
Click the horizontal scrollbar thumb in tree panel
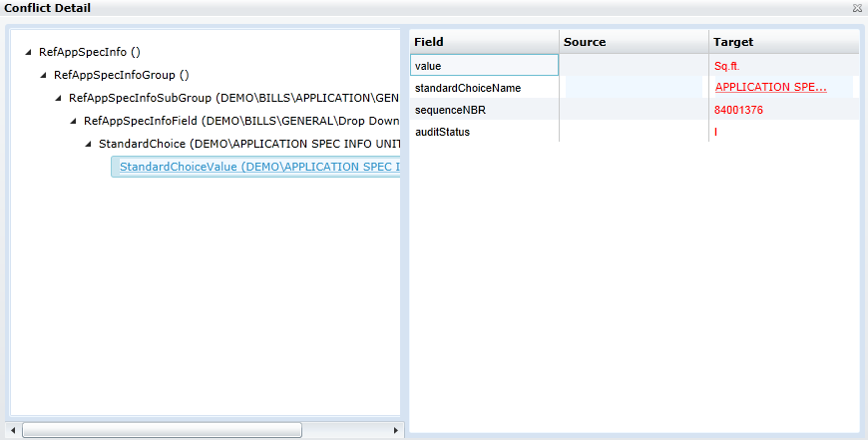click(x=162, y=430)
